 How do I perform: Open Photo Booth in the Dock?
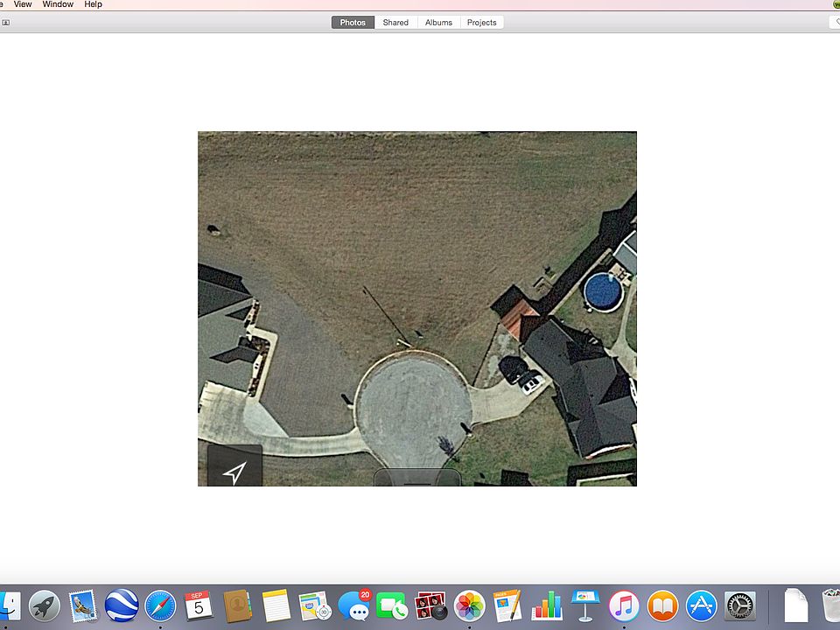click(430, 605)
